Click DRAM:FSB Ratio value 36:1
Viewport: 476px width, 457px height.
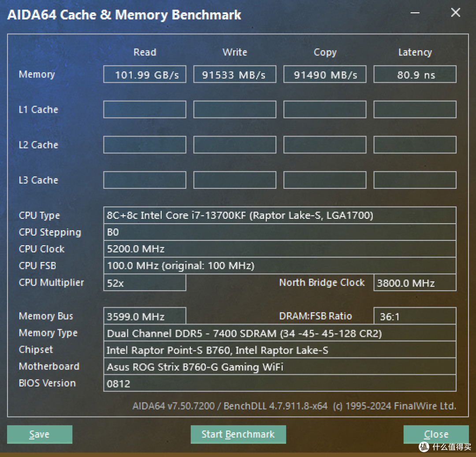pos(415,316)
